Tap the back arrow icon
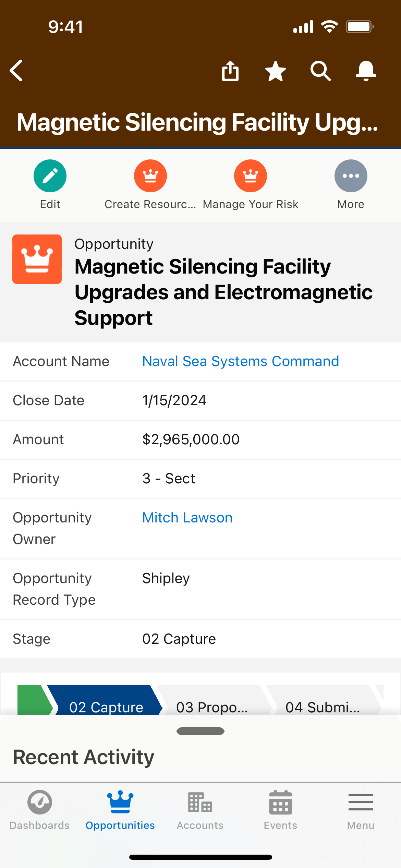401x868 pixels. pyautogui.click(x=16, y=71)
